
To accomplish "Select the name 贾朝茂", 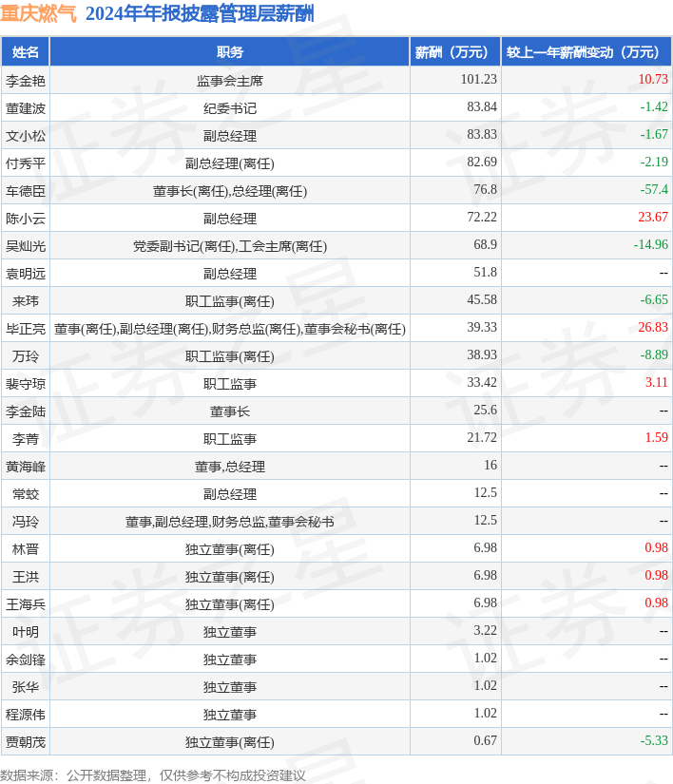I will pyautogui.click(x=26, y=740).
